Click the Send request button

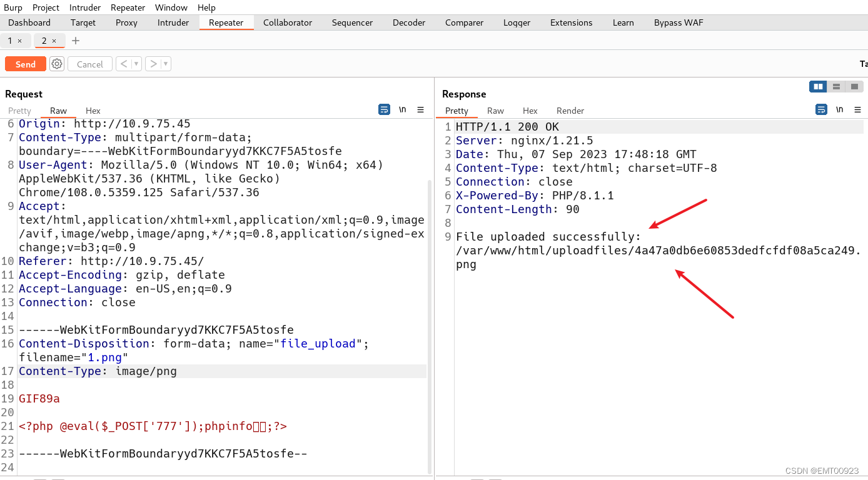pyautogui.click(x=25, y=64)
